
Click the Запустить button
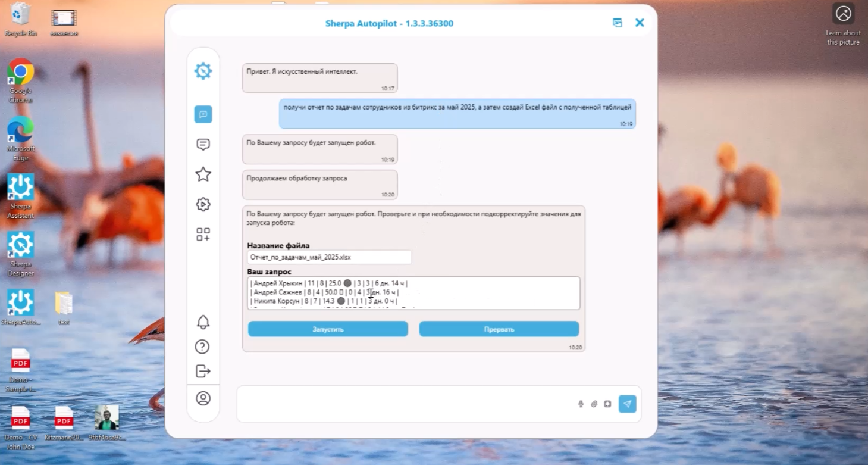tap(328, 329)
